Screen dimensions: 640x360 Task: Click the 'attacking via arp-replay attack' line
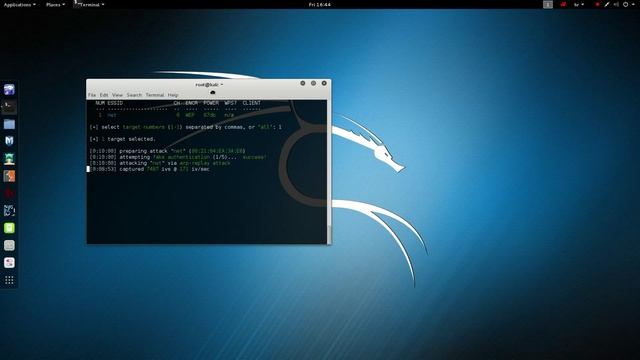pyautogui.click(x=160, y=163)
